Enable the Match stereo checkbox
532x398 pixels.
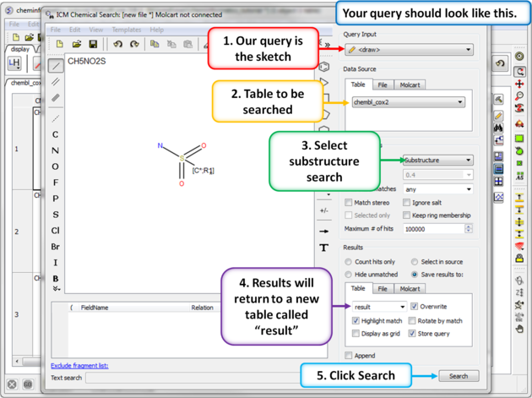click(x=350, y=203)
